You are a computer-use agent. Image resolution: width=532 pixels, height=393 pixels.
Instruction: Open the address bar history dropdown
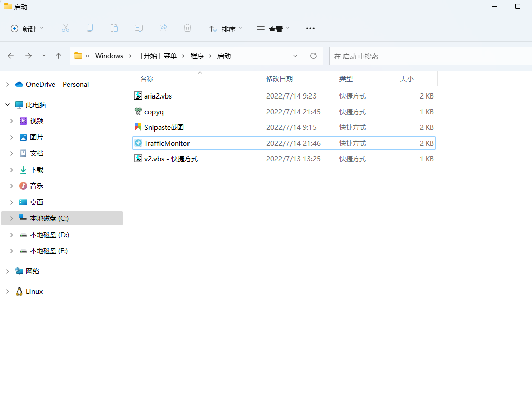click(x=295, y=56)
